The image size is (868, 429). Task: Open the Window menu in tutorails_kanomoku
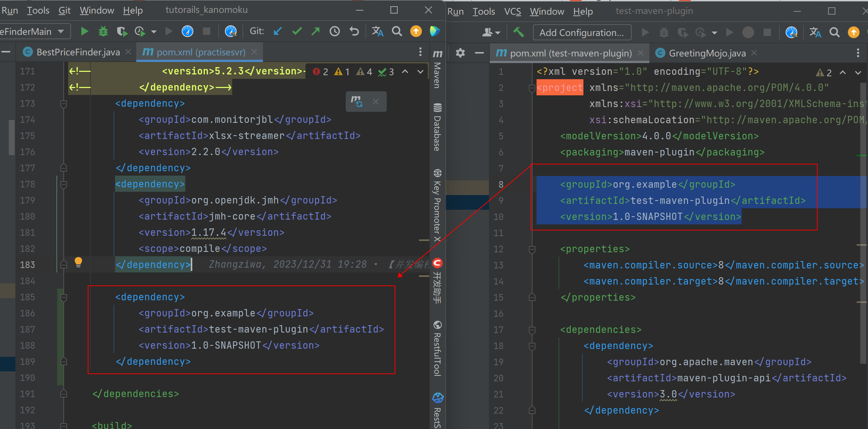(97, 10)
